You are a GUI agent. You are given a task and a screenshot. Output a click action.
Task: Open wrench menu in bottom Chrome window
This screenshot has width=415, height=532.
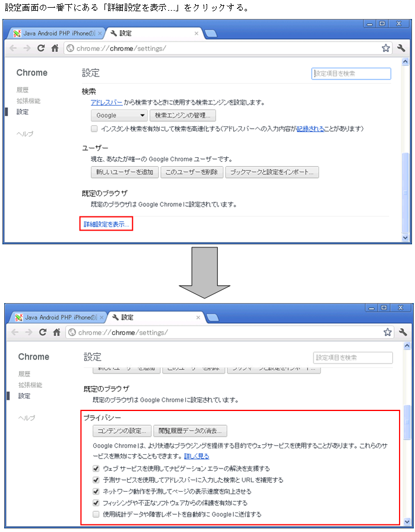point(403,332)
